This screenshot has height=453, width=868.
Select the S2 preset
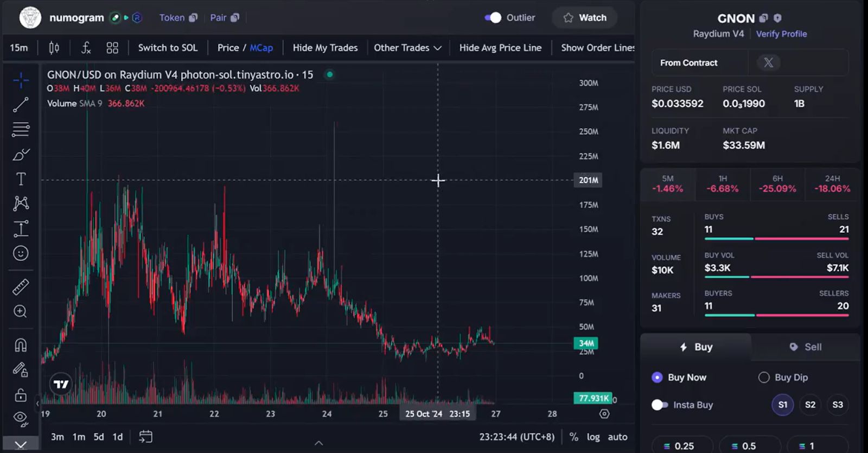[x=810, y=405]
